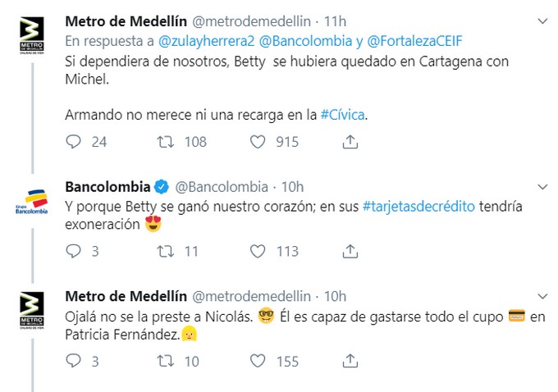
Task: Reply to Metro's first tweet about Betty
Action: 74,141
